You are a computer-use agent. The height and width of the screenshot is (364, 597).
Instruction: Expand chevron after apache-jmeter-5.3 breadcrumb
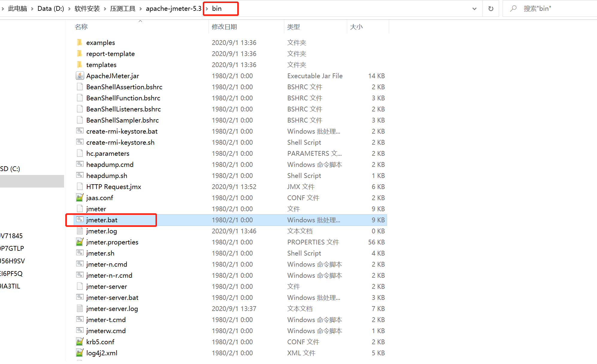207,9
